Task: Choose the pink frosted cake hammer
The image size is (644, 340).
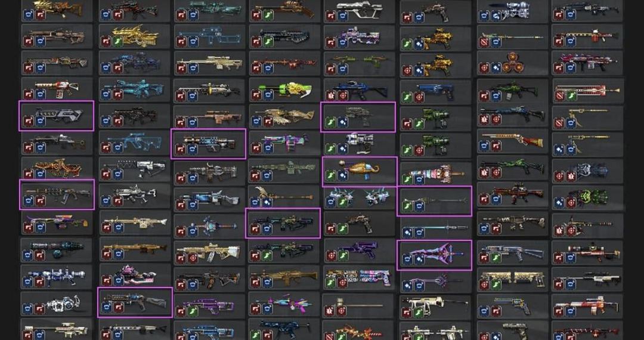Action: [436, 174]
